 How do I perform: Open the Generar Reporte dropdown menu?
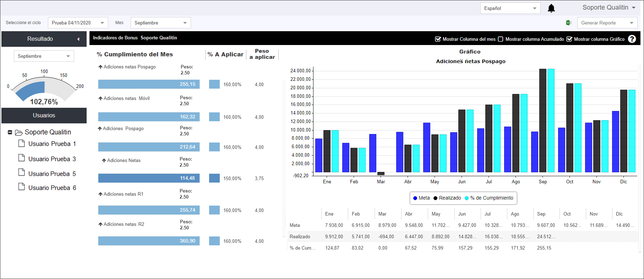607,23
